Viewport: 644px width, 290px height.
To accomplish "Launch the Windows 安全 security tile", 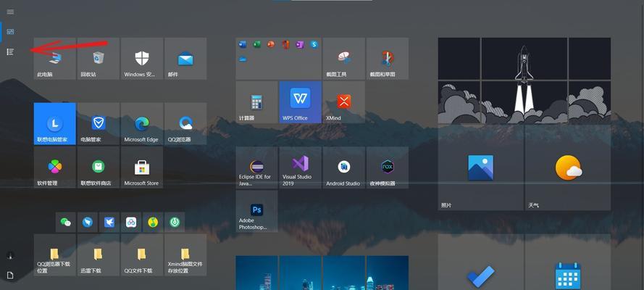I will coord(142,58).
